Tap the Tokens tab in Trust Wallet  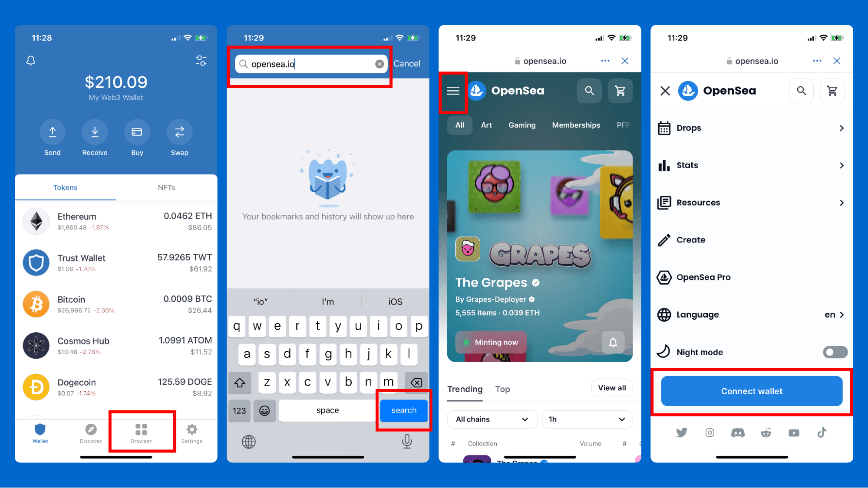65,188
